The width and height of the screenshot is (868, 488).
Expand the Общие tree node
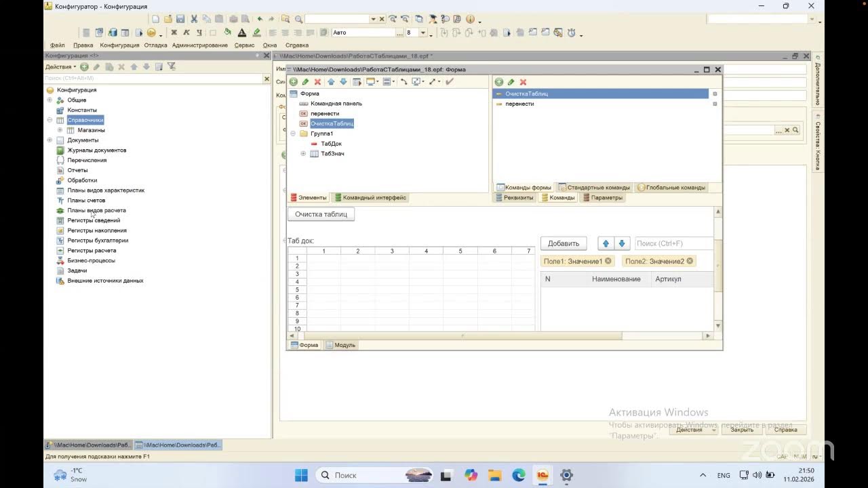[50, 100]
